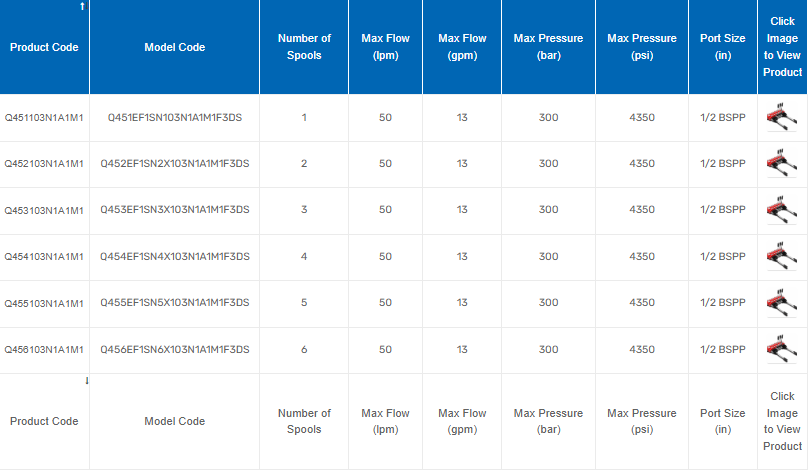Screen dimensions: 808x470
Task: Select product code Q454103N1A1M1
Action: pos(44,256)
